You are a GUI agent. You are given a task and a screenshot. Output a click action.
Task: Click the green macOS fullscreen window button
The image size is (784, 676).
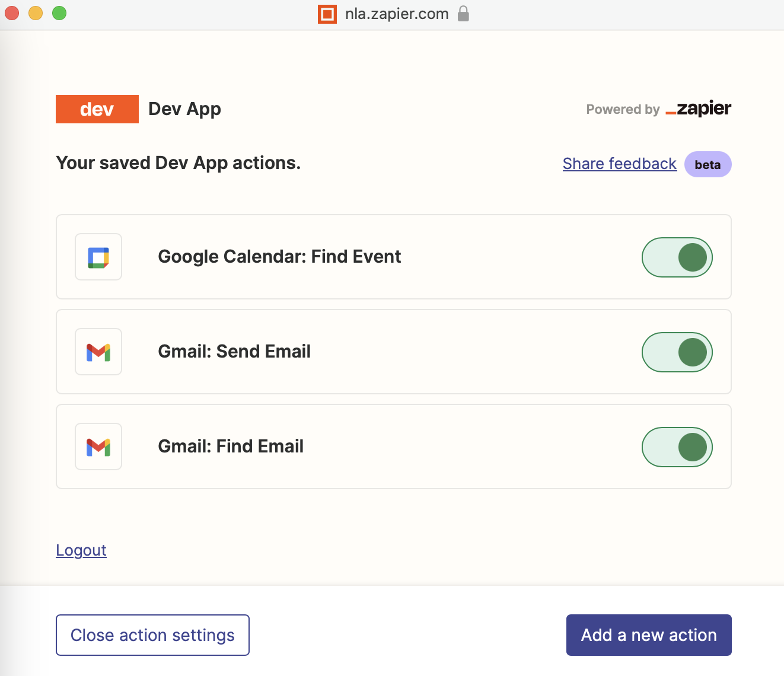pos(59,13)
